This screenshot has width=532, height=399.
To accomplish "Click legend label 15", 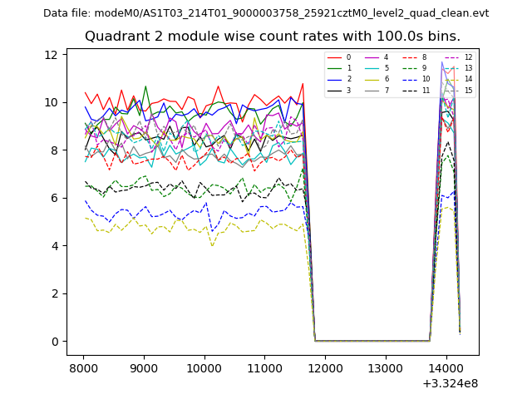I will [x=468, y=90].
